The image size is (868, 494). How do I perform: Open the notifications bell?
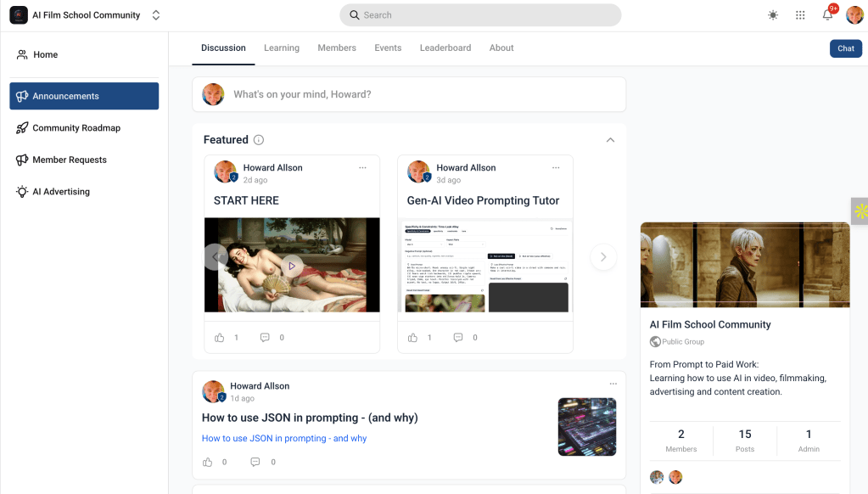pos(827,15)
